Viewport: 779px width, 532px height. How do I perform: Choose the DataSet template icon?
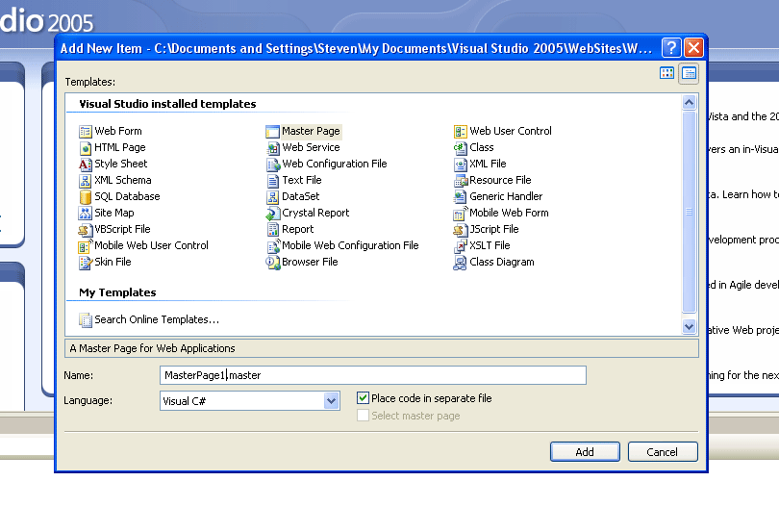[x=273, y=197]
